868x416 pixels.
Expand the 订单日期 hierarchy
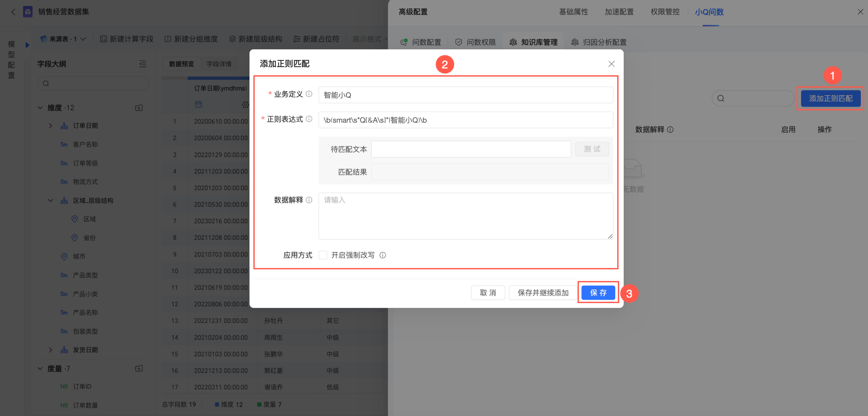pyautogui.click(x=50, y=126)
